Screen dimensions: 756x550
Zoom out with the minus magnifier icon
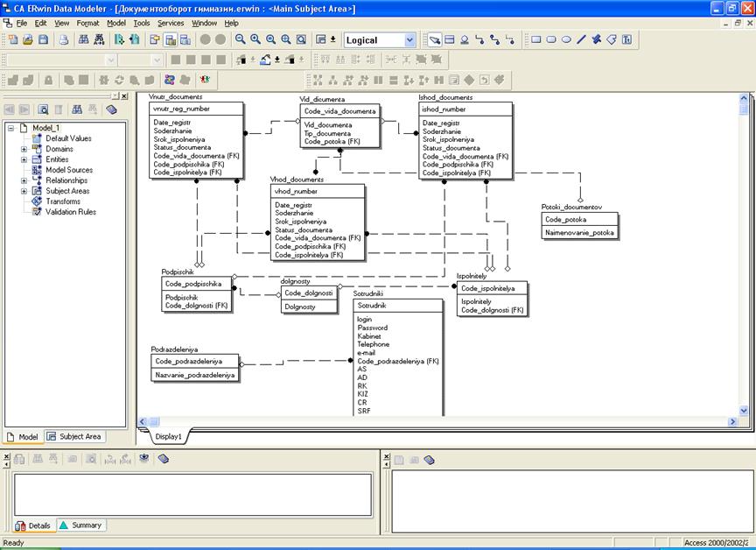240,40
